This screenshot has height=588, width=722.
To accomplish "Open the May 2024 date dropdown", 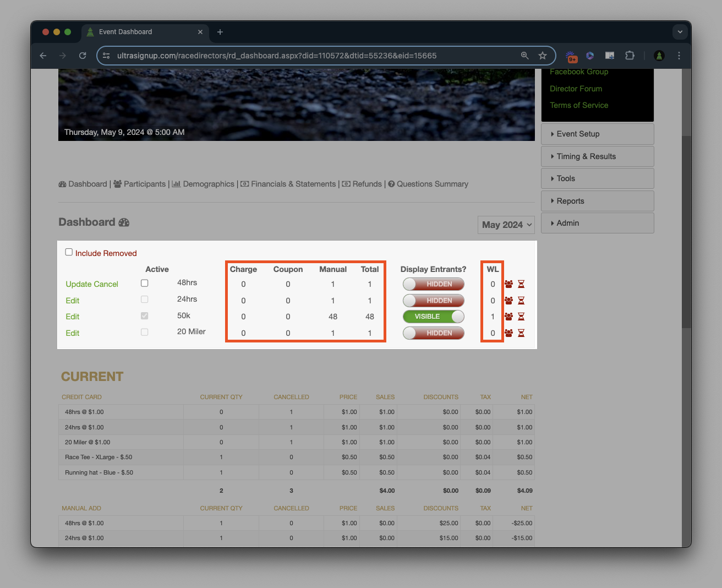I will (x=506, y=225).
